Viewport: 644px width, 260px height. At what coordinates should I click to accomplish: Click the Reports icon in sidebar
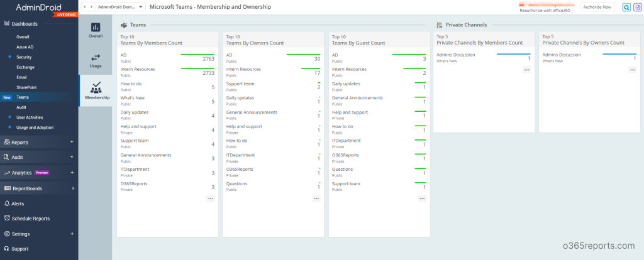7,143
